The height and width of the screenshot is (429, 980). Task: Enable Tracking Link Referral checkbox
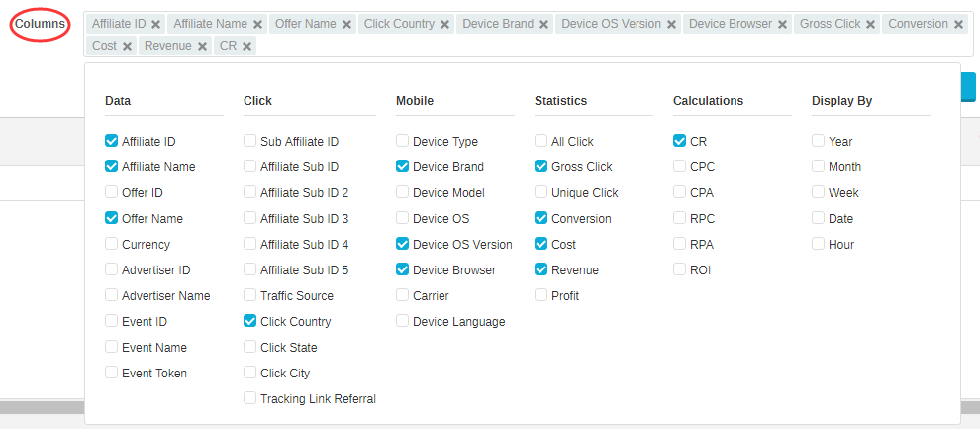(250, 397)
